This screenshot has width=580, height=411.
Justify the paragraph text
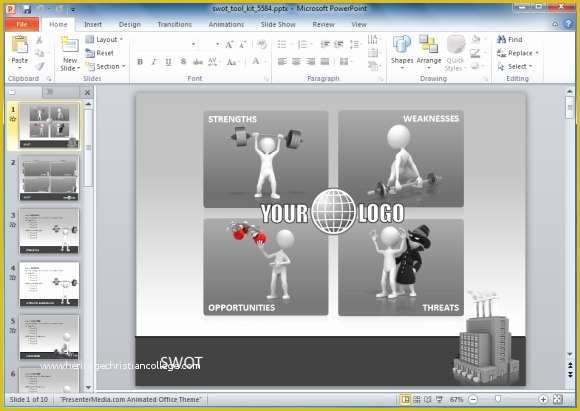click(x=324, y=62)
